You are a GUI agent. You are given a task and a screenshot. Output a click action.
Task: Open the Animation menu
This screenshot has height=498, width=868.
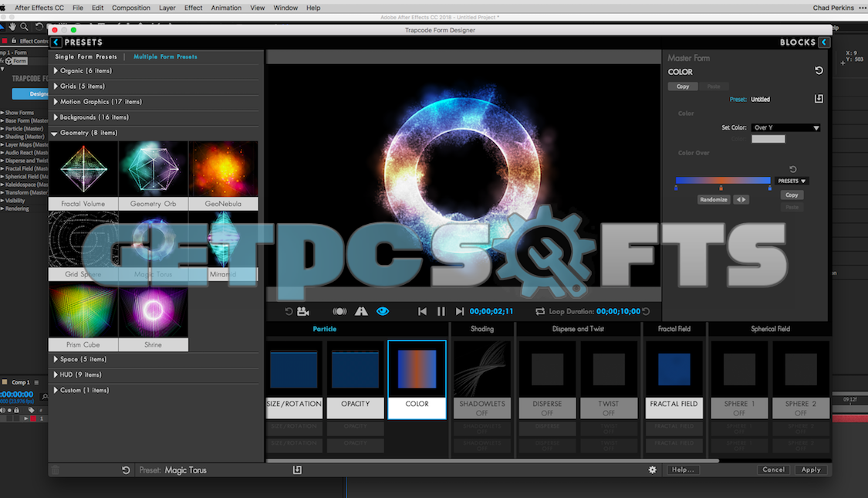(226, 8)
